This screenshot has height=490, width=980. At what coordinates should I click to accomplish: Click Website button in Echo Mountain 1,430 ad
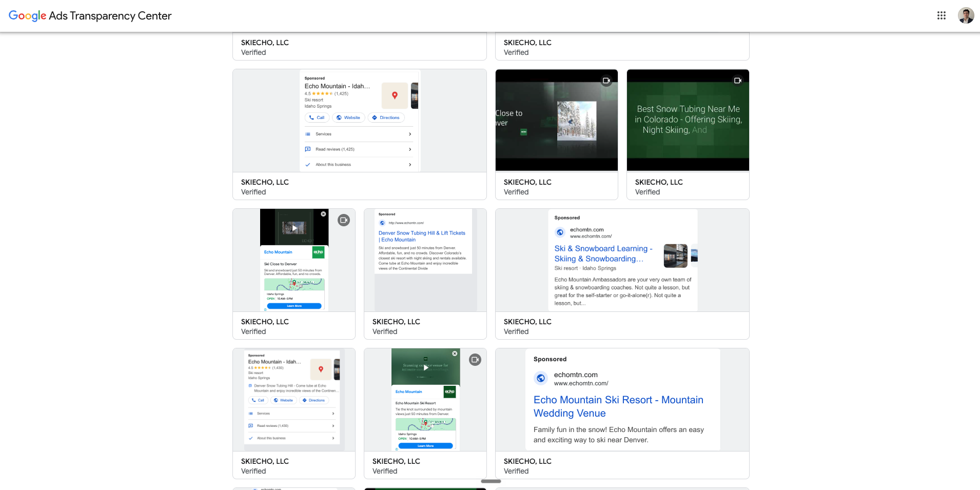[x=283, y=400]
